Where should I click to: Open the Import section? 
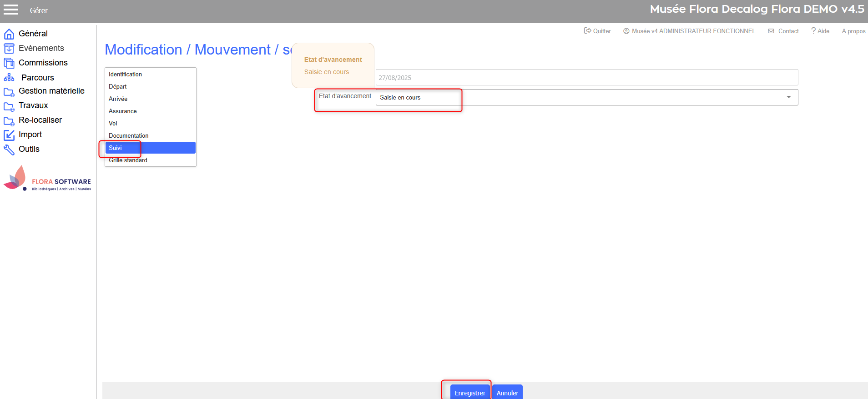[30, 135]
